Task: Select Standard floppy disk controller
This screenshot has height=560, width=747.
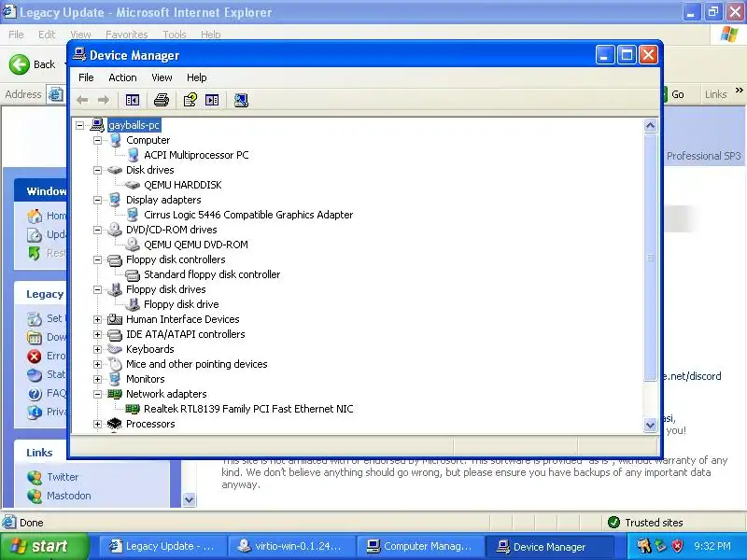Action: pos(212,274)
